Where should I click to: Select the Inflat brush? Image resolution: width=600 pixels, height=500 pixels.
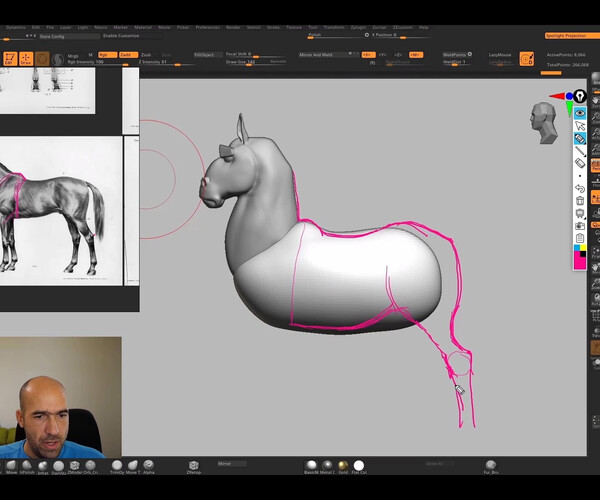42,466
